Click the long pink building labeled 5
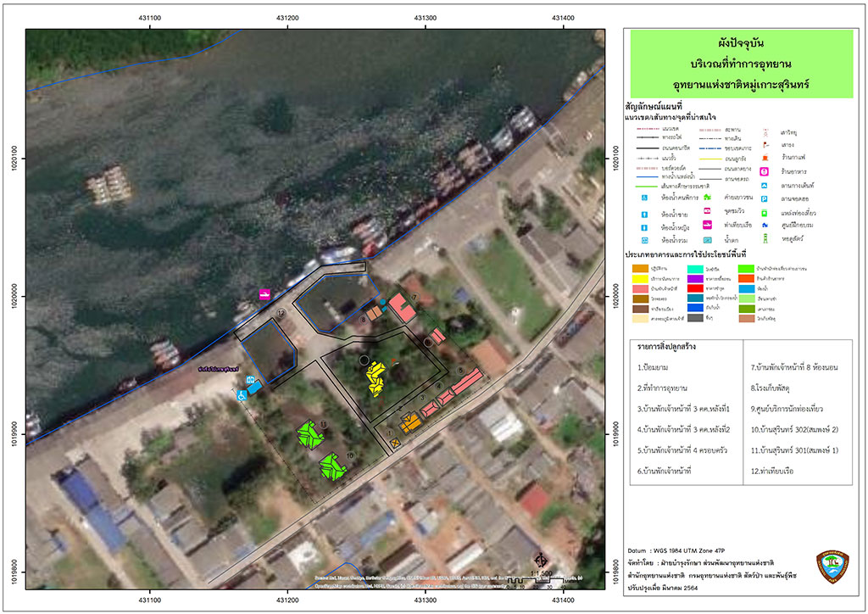This screenshot has width=868, height=614. [x=466, y=382]
